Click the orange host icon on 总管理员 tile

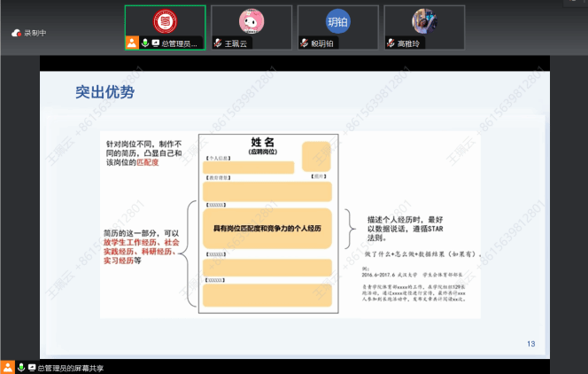pyautogui.click(x=132, y=43)
